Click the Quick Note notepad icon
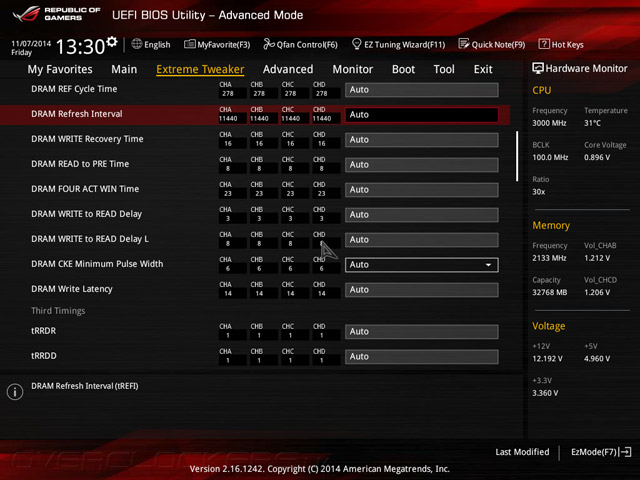 [x=464, y=44]
